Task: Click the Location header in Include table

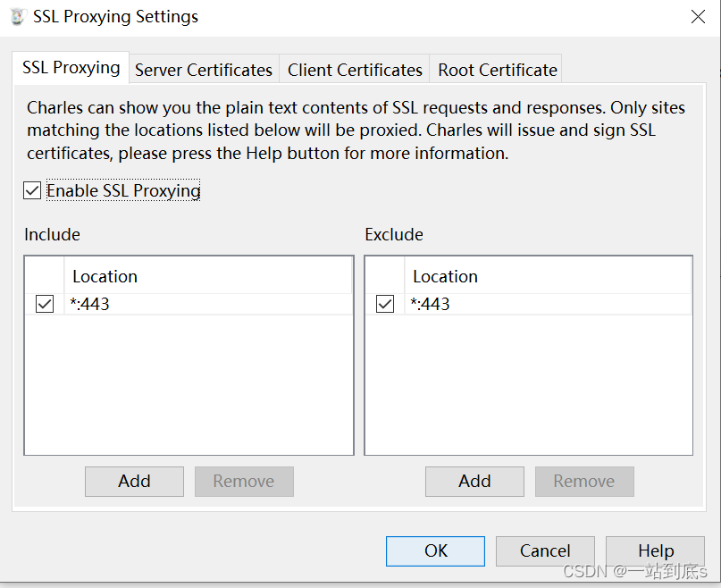Action: pos(208,276)
